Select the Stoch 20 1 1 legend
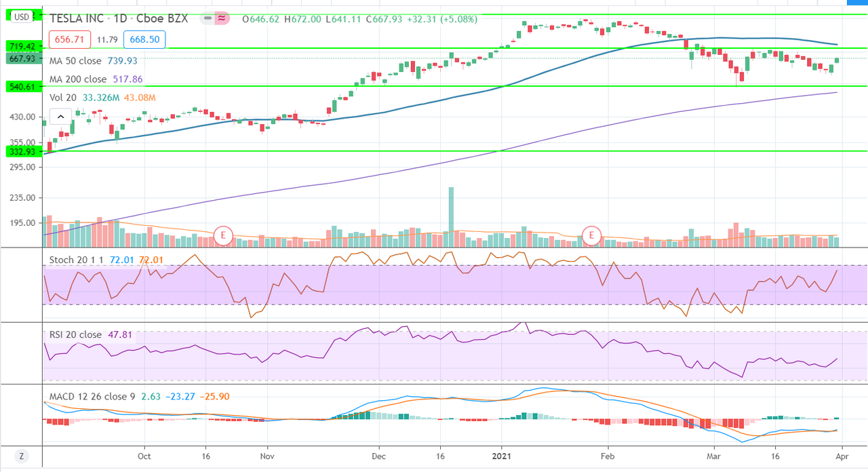This screenshot has width=868, height=472. pyautogui.click(x=77, y=260)
